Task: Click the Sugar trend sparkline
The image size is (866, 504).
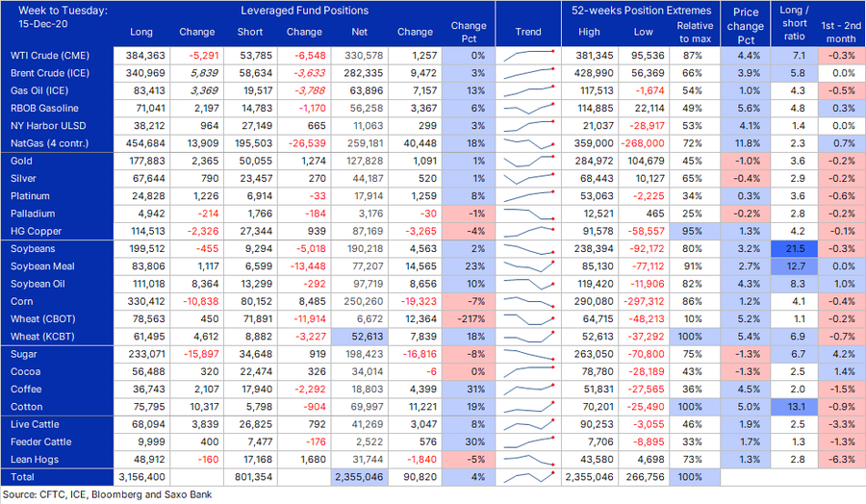Action: click(528, 354)
